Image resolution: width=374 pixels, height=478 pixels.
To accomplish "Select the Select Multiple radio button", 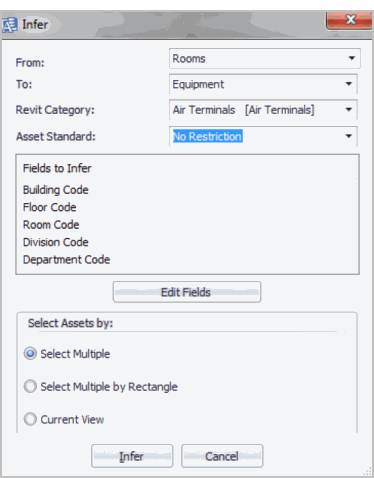I will 30,354.
